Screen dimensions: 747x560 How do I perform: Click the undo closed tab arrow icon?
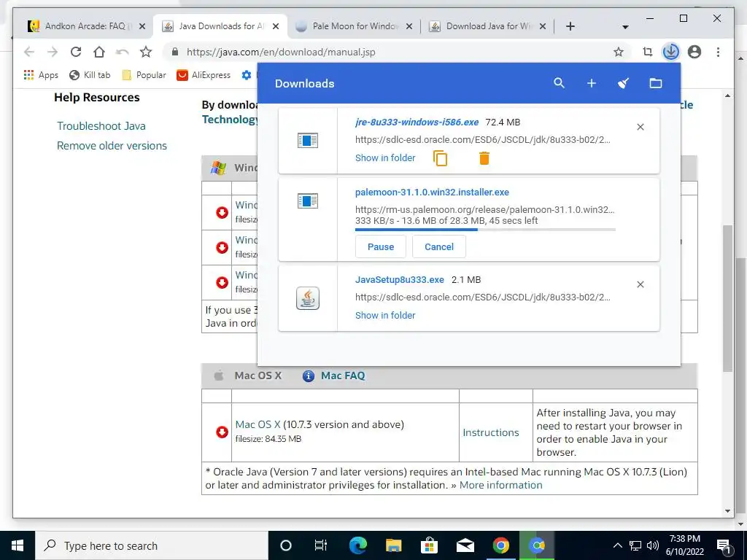tap(122, 52)
